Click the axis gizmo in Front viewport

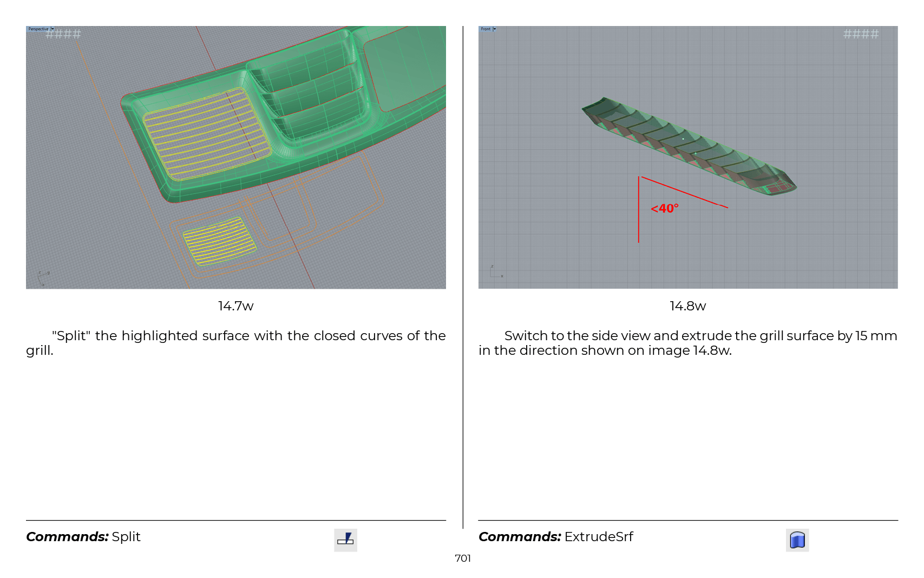[495, 272]
